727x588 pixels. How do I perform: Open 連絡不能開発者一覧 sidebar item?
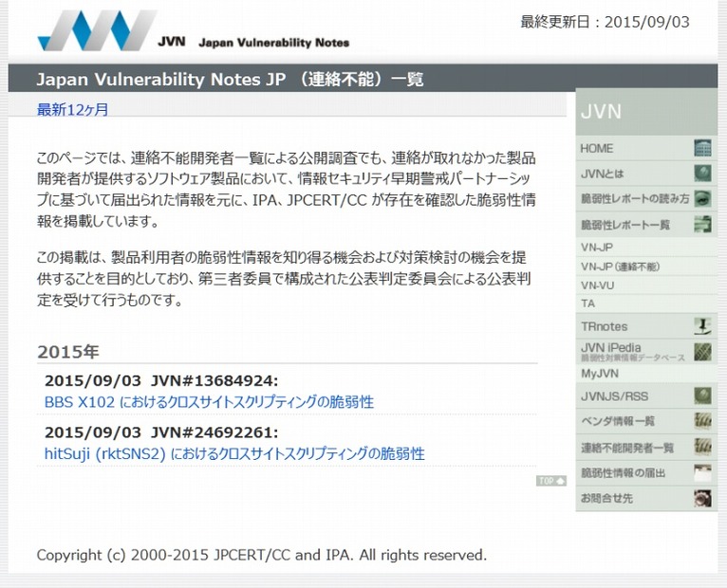pos(646,447)
